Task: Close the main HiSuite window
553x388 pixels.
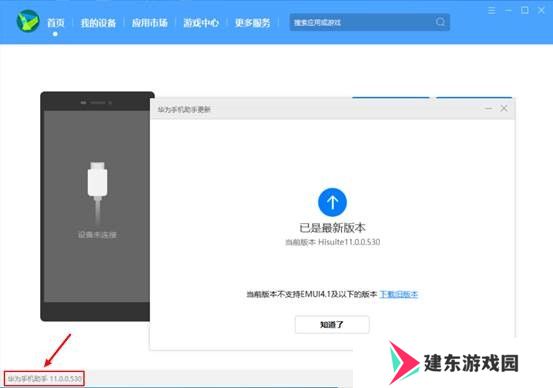Action: [541, 11]
